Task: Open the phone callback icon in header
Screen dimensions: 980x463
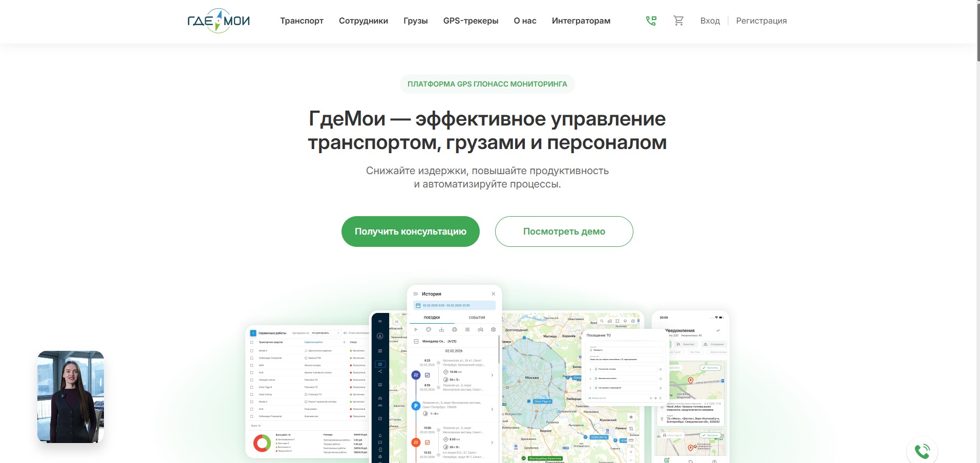Action: 651,21
